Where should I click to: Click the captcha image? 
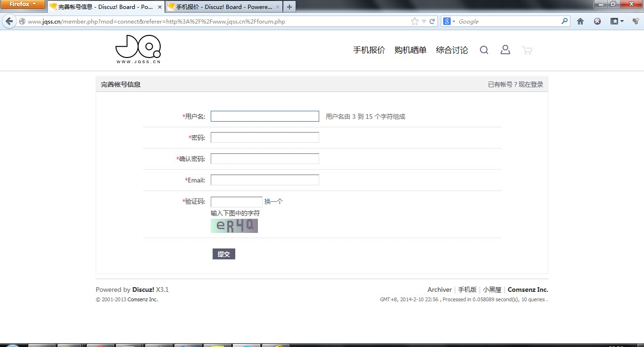(234, 226)
